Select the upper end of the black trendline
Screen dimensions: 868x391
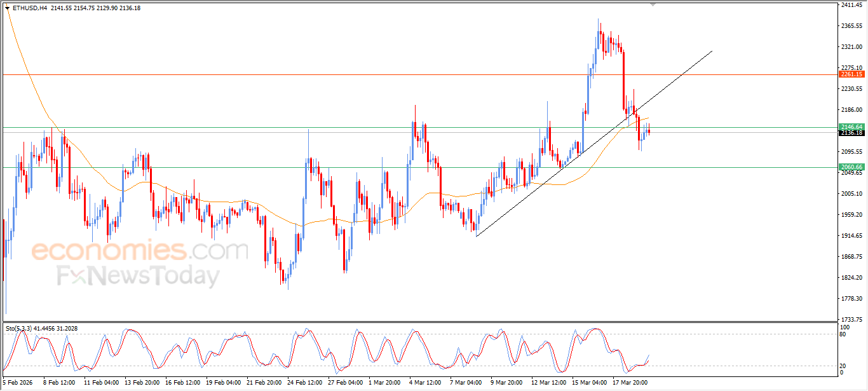tap(712, 51)
